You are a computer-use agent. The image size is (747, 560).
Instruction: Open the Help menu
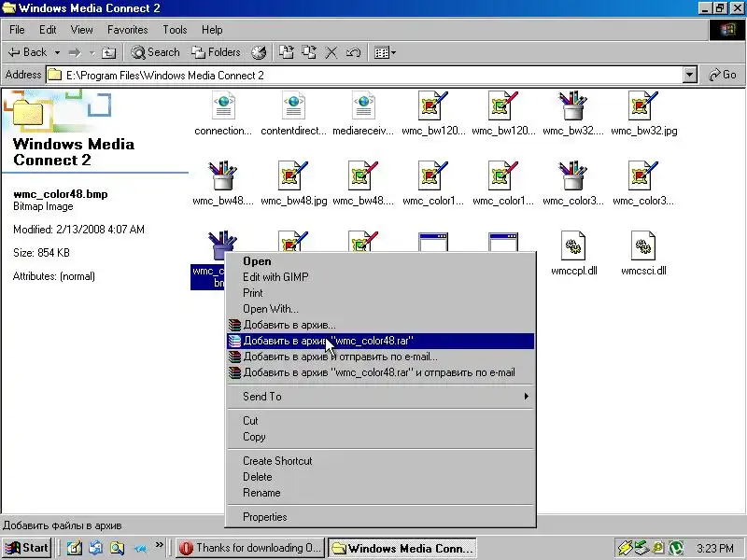(212, 30)
